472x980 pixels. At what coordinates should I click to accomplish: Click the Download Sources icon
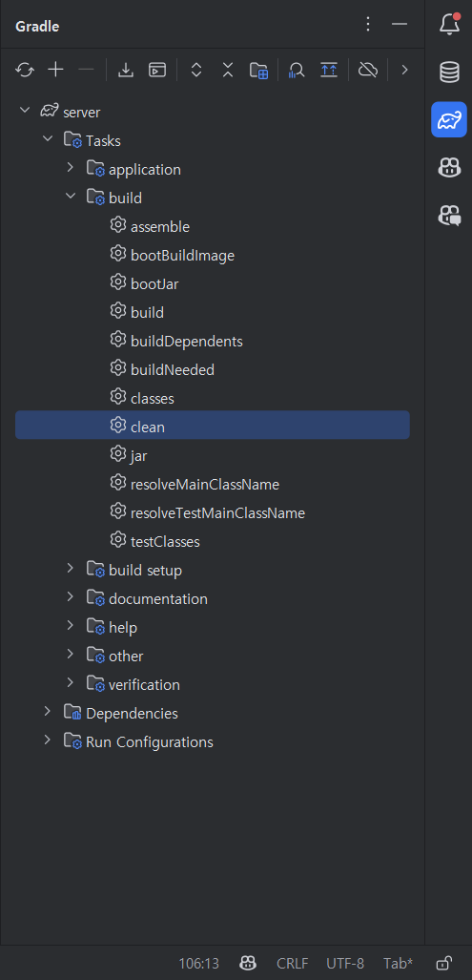coord(126,70)
